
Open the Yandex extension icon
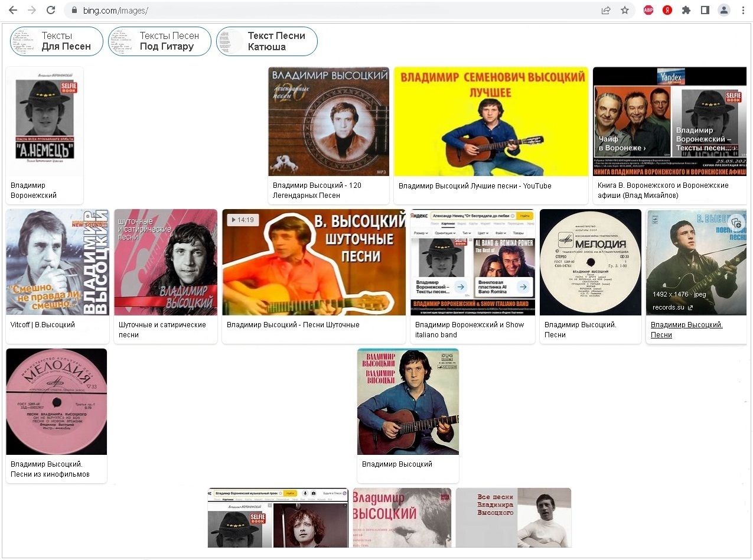pos(667,10)
